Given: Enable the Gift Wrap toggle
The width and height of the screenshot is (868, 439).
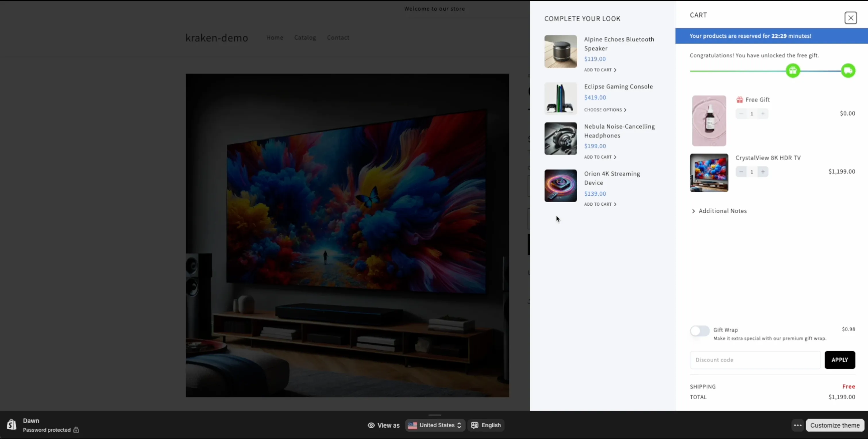Looking at the screenshot, I should 699,331.
